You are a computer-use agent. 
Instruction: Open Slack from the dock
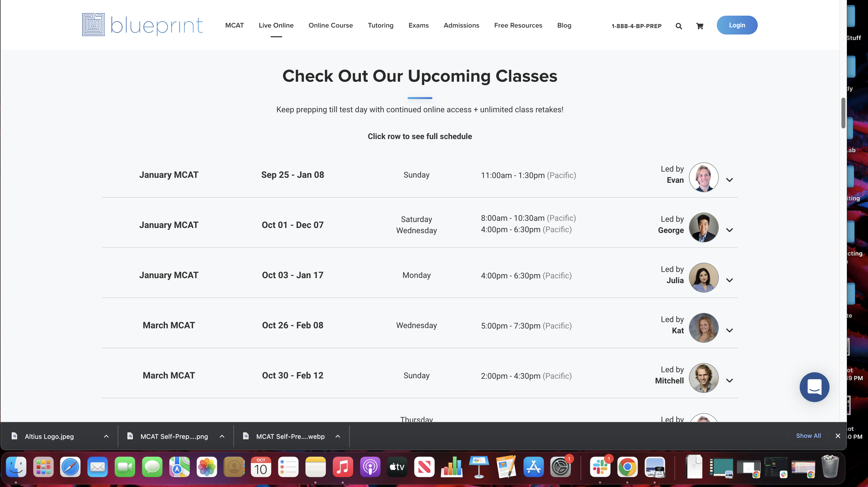(600, 467)
